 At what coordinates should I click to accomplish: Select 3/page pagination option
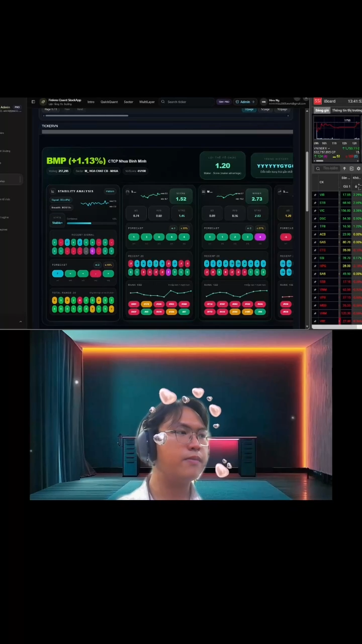tap(249, 109)
